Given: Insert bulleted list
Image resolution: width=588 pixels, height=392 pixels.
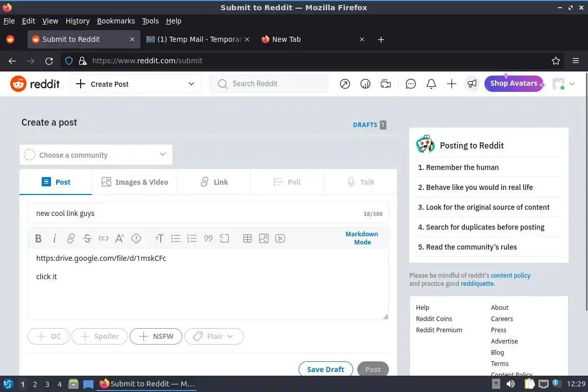Looking at the screenshot, I should click(176, 238).
